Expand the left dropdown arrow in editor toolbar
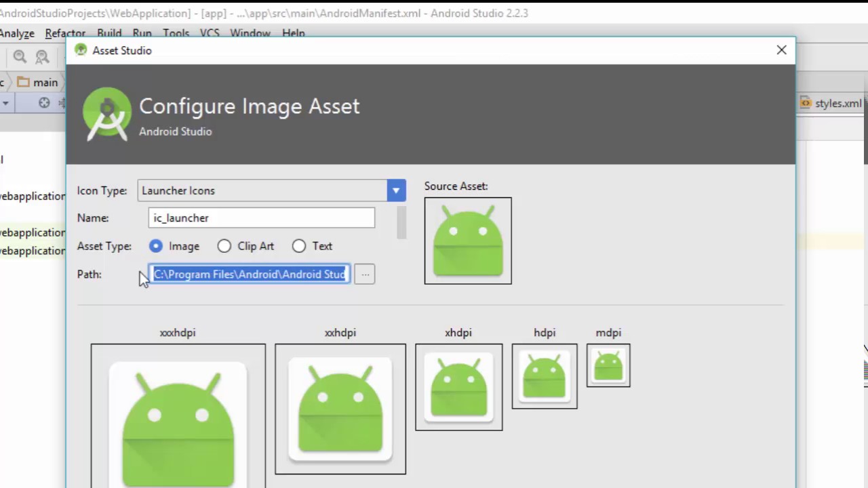Viewport: 868px width, 488px height. click(5, 103)
